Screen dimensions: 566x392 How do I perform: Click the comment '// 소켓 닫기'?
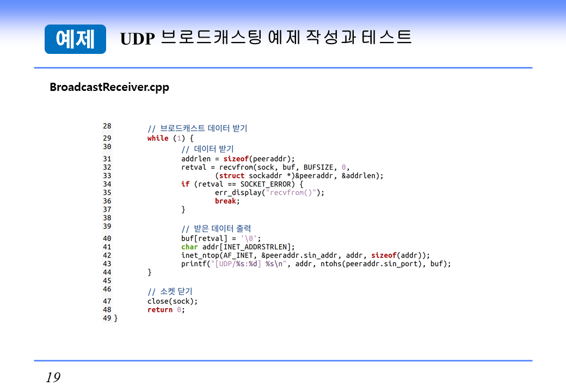pos(170,291)
